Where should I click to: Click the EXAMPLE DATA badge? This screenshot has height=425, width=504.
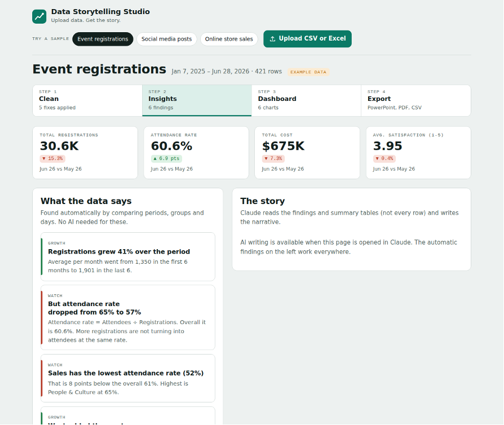[308, 72]
